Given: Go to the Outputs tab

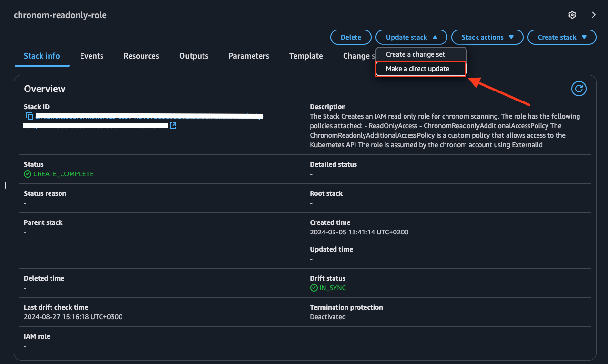Looking at the screenshot, I should (x=193, y=56).
